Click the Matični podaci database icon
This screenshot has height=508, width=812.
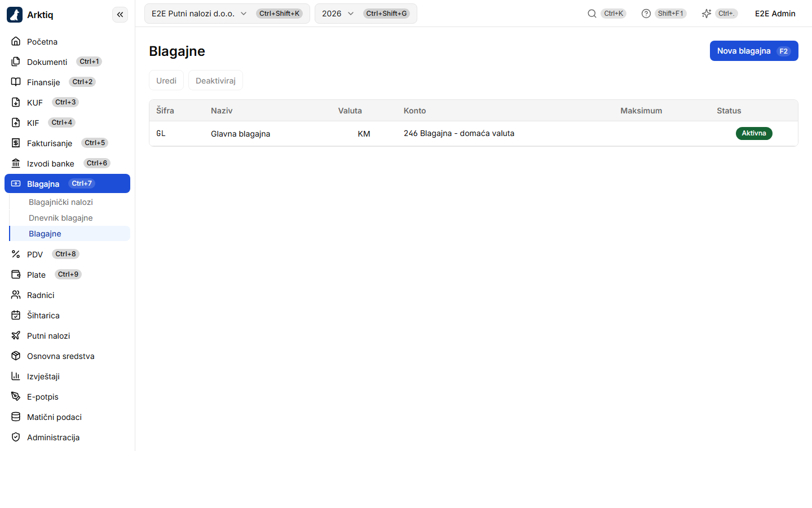[x=16, y=417]
